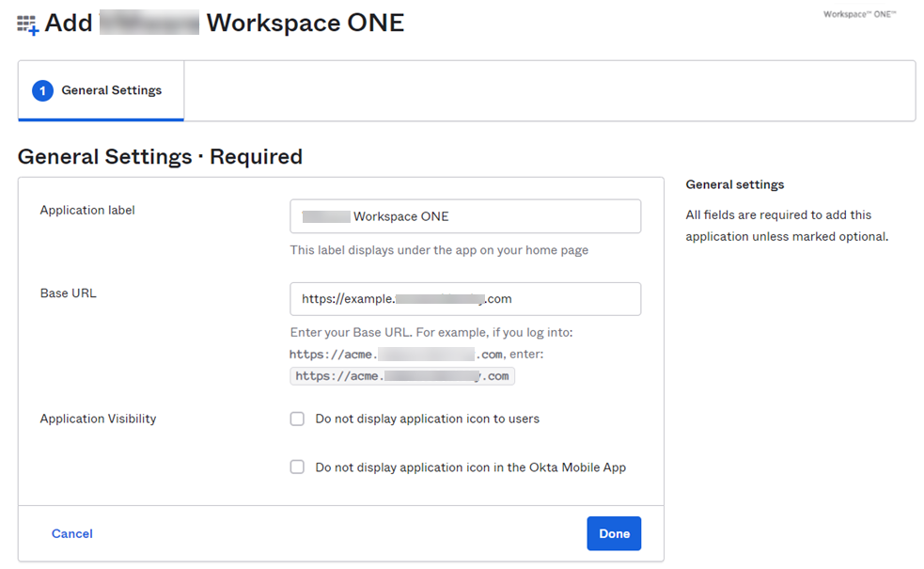Click the add application grid icon
924x569 pixels.
point(27,24)
